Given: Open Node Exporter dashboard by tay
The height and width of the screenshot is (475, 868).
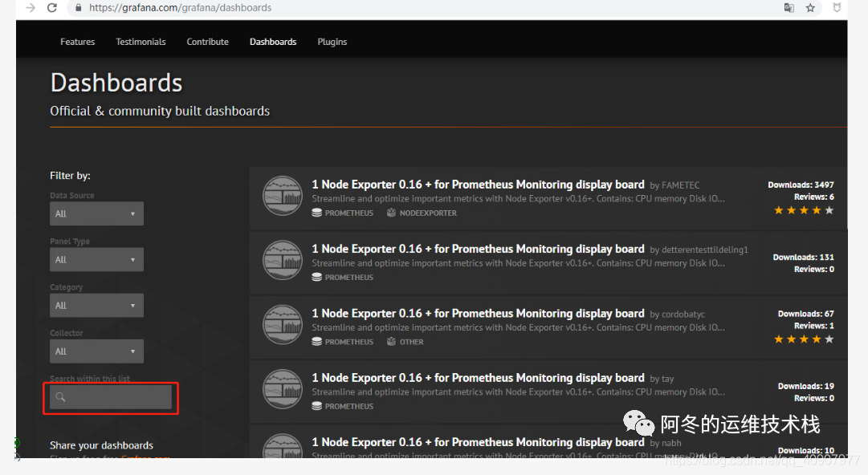Looking at the screenshot, I should point(478,378).
